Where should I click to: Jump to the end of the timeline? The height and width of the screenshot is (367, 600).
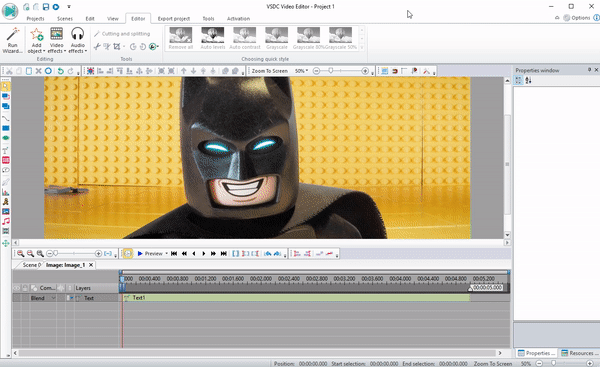pyautogui.click(x=223, y=253)
